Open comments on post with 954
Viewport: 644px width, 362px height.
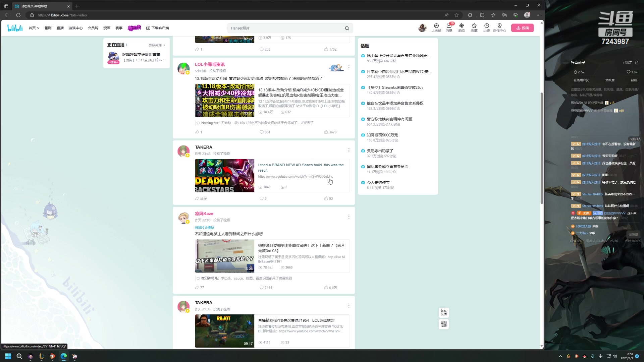tap(265, 132)
